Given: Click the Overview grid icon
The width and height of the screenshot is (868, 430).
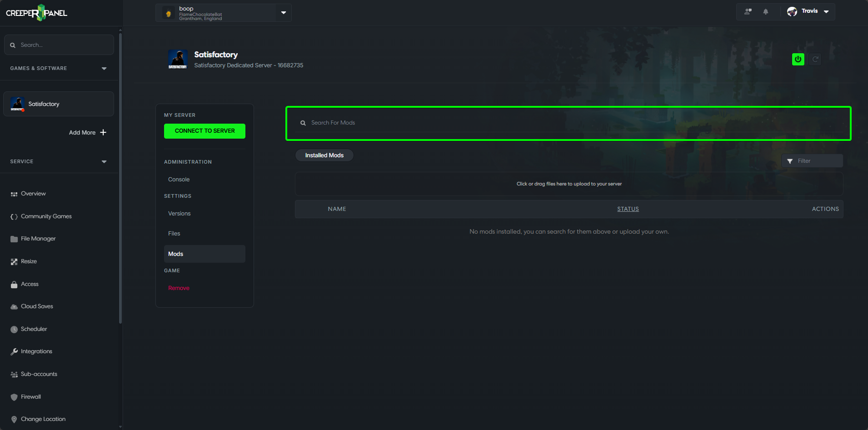Looking at the screenshot, I should (x=14, y=194).
